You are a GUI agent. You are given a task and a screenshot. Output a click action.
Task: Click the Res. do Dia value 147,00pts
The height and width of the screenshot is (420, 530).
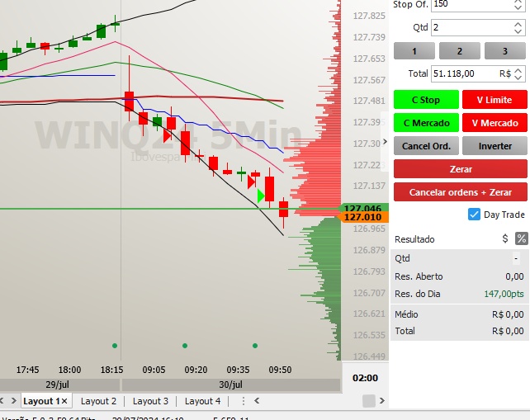click(x=504, y=294)
